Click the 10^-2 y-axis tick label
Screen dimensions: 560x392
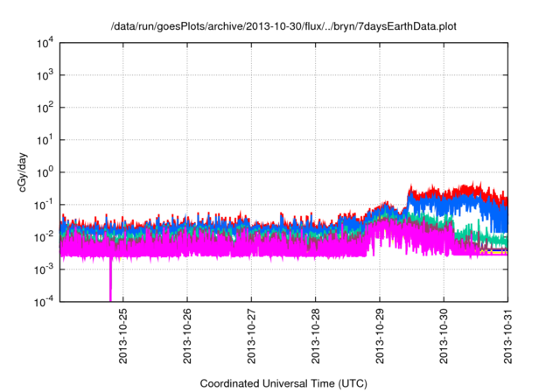(x=45, y=237)
